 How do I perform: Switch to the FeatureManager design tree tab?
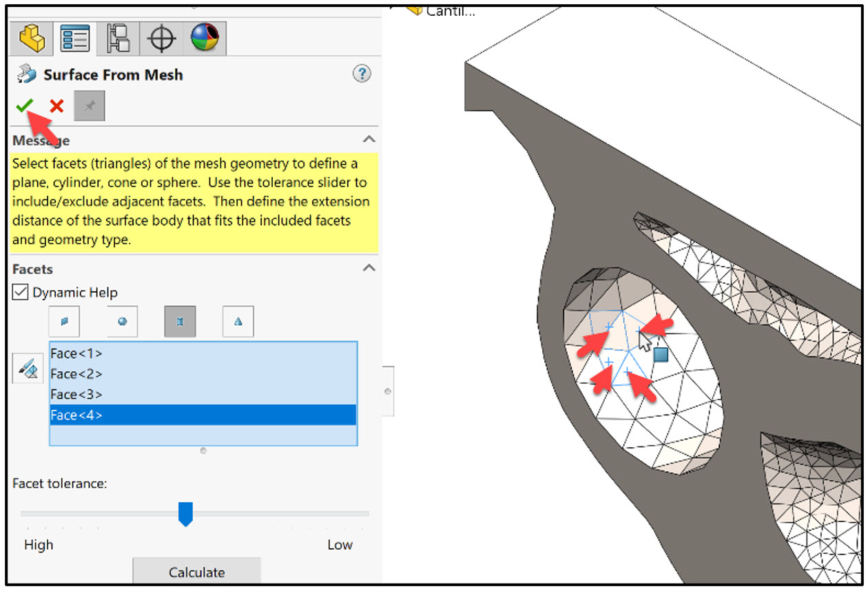point(32,38)
